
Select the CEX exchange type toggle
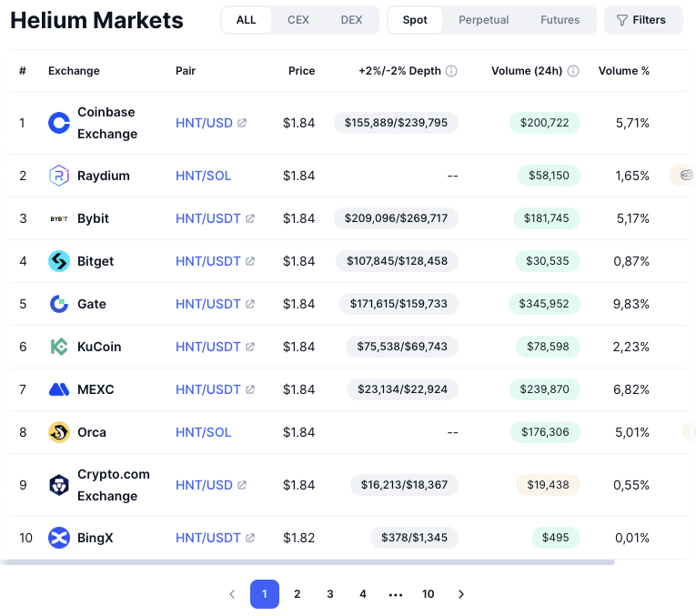pos(298,20)
